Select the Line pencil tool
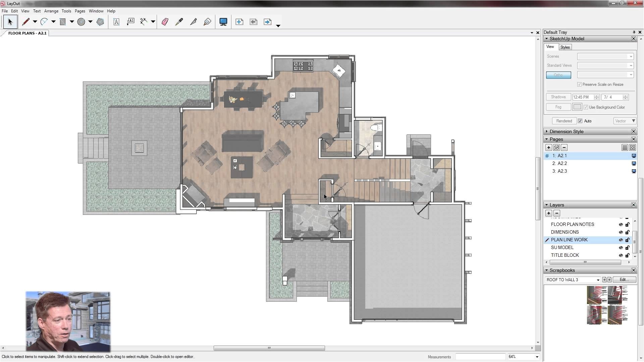644x362 pixels. [25, 22]
